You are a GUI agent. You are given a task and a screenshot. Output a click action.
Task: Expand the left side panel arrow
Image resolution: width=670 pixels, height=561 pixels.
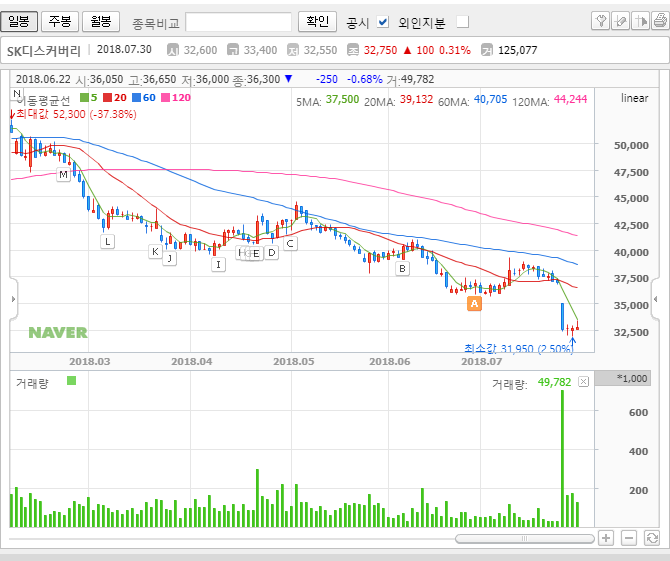(x=13, y=299)
